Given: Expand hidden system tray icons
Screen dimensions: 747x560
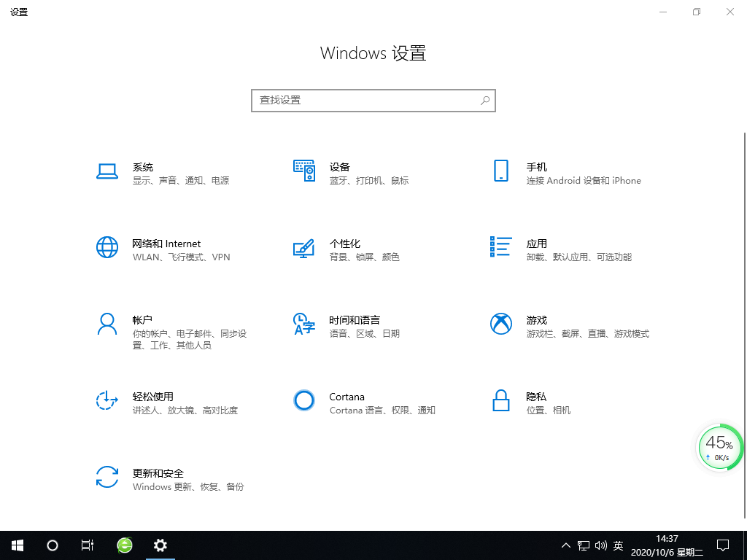Looking at the screenshot, I should (x=565, y=545).
